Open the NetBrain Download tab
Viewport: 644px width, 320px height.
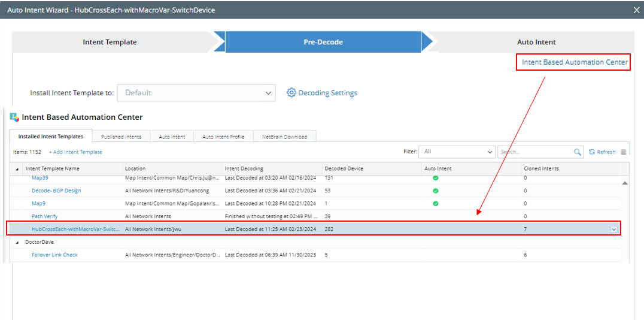click(284, 137)
